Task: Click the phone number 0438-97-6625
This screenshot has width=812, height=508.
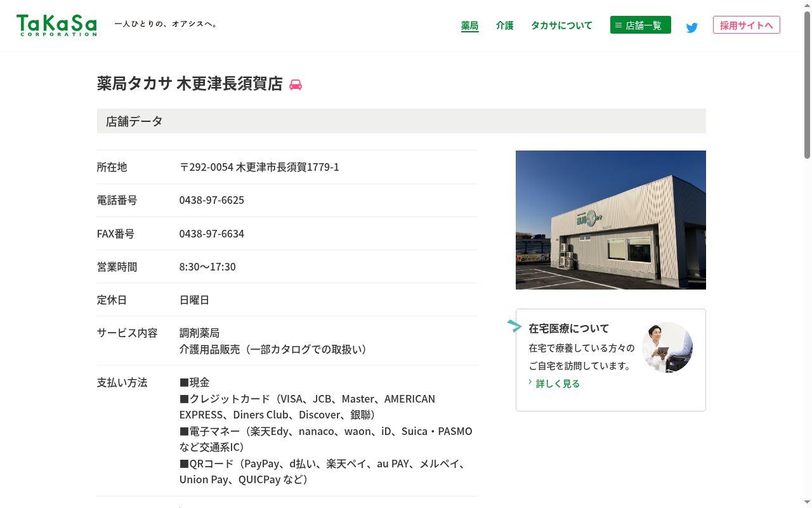Action: 212,200
